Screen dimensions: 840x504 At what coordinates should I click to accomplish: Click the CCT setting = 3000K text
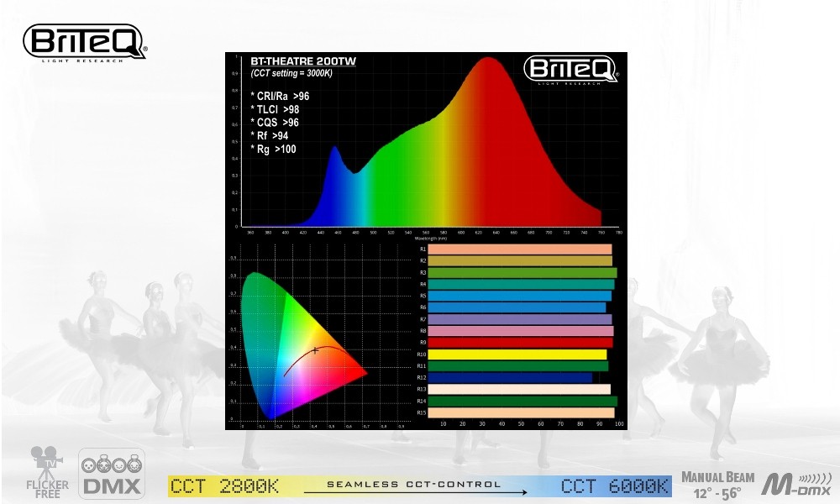tap(291, 73)
